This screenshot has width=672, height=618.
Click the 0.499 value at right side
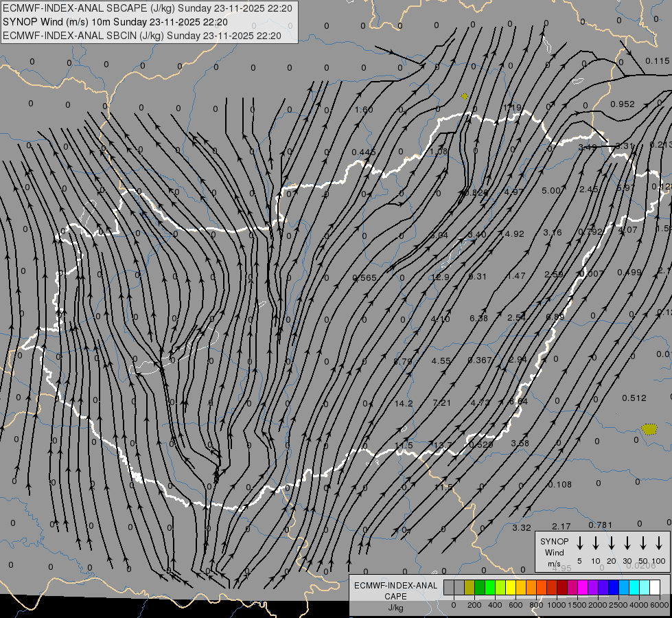pos(629,273)
